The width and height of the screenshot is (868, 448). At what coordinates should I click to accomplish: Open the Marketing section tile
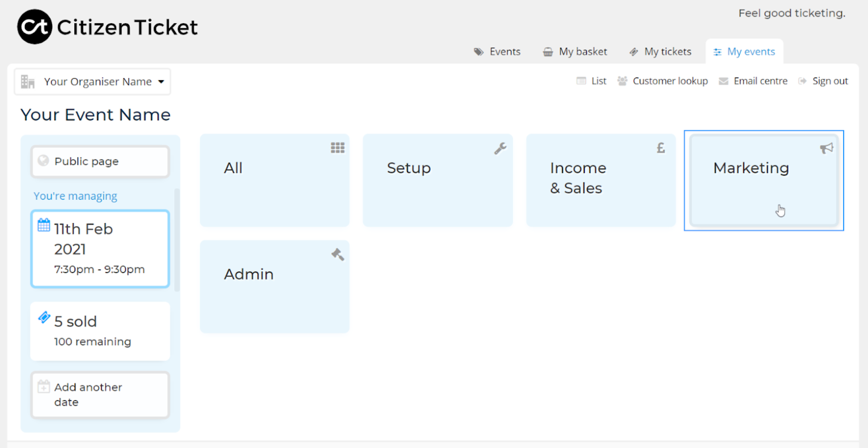coord(764,180)
